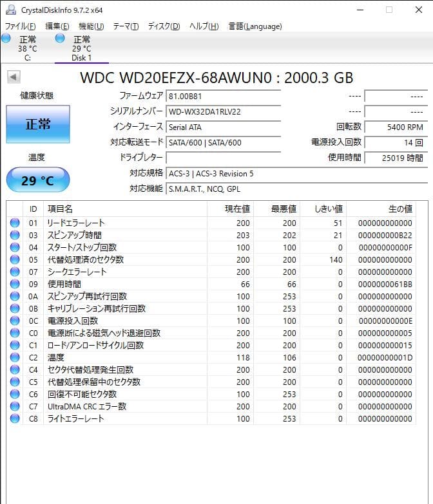Click status orb of 03 スピンアップ時間 row
Viewport: 433px width, 504px height.
(15, 235)
